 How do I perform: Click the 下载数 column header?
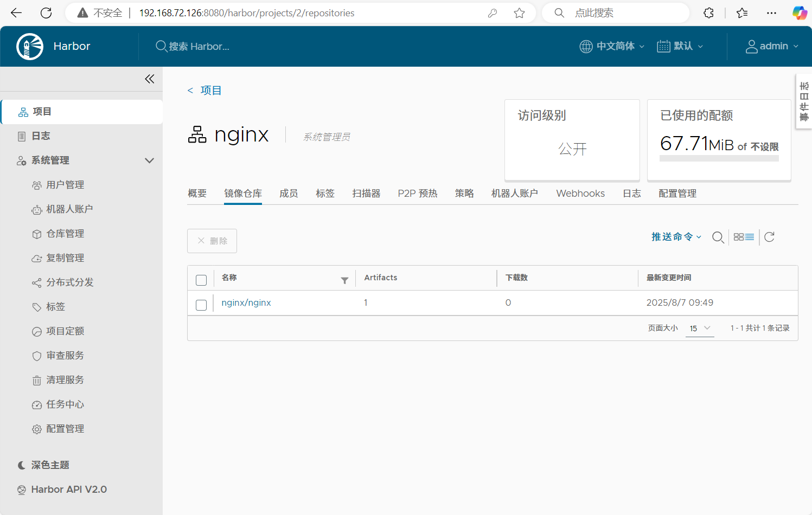(516, 278)
